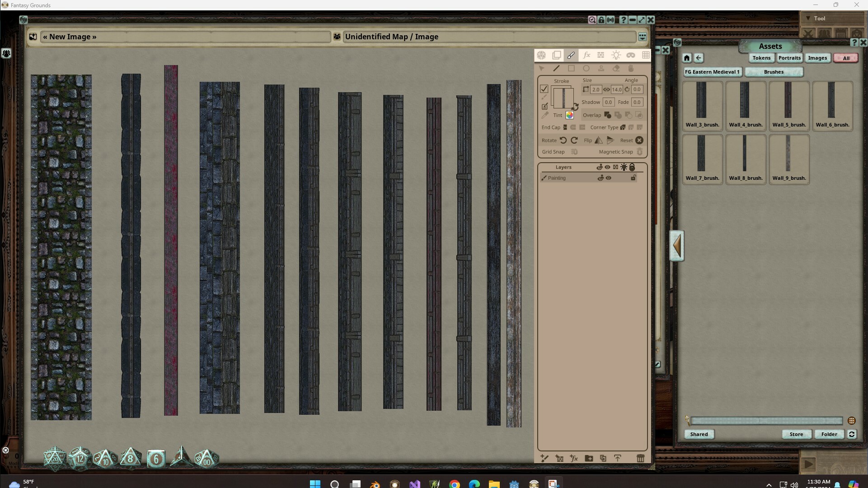Toggle visibility of the Painting layer

click(609, 178)
